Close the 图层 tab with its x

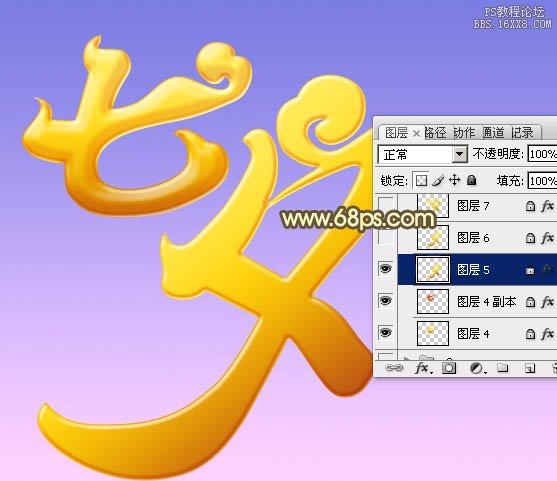click(416, 134)
